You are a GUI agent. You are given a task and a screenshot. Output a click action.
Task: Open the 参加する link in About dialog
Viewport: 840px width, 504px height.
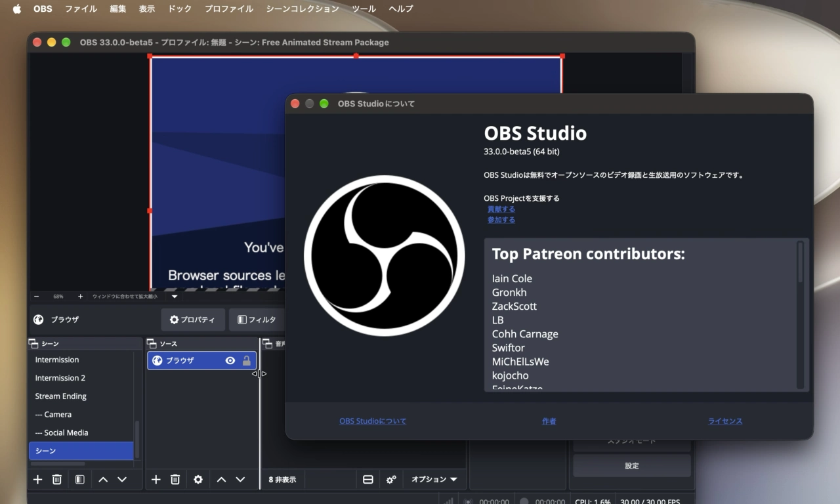[501, 220]
